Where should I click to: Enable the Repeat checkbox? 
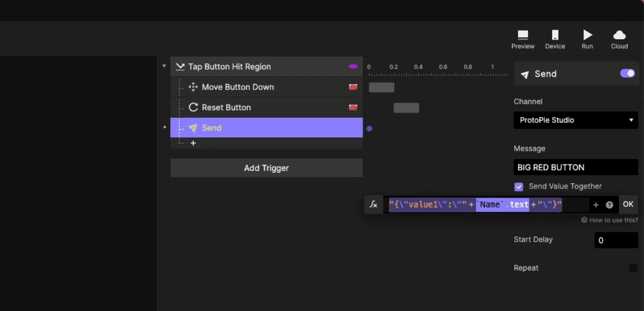(x=633, y=268)
